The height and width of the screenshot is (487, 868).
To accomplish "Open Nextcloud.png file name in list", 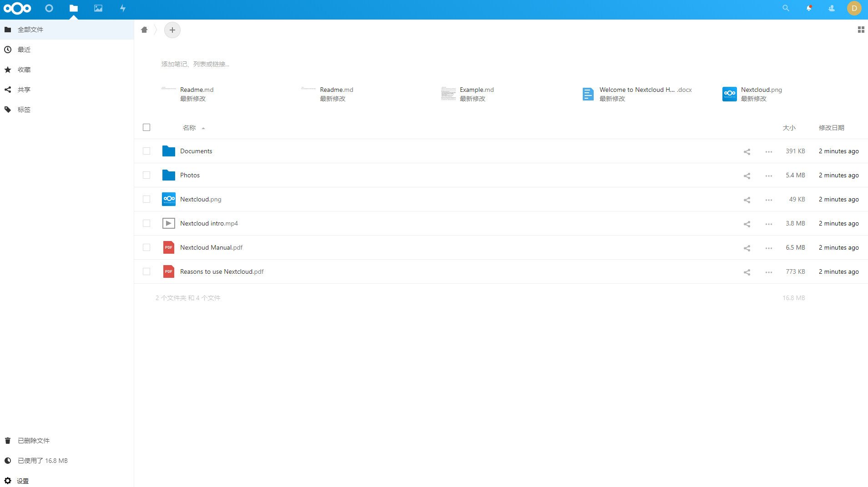I will 201,199.
